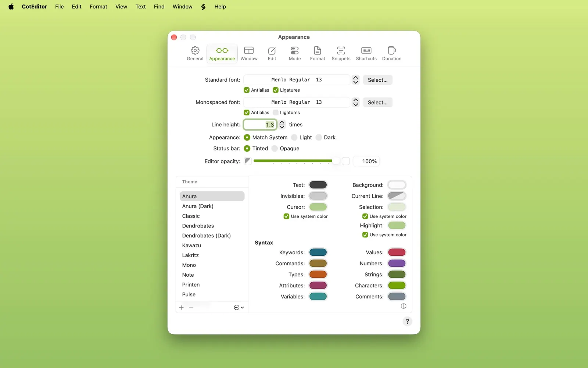The width and height of the screenshot is (588, 368).
Task: Click the Standard font size stepper
Action: [355, 80]
